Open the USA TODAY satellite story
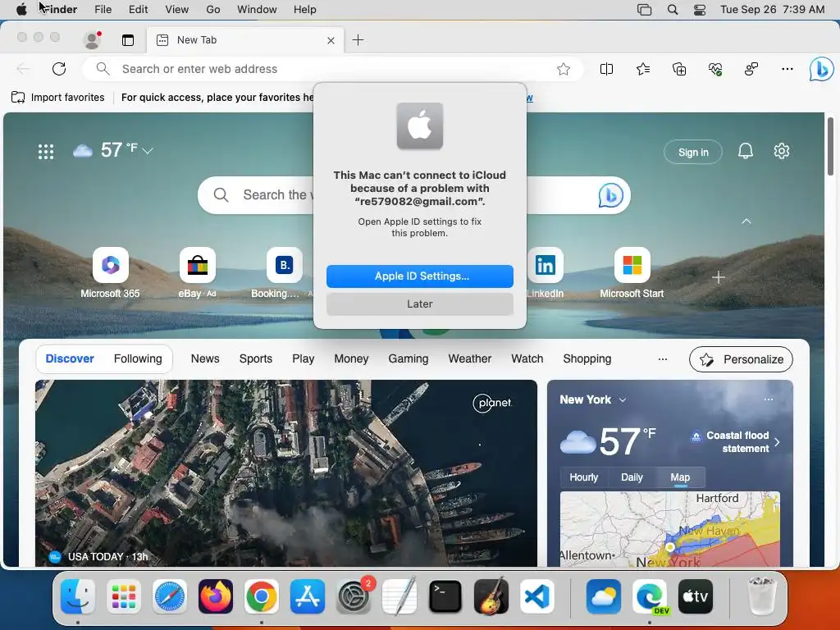Image resolution: width=840 pixels, height=630 pixels. (x=286, y=473)
